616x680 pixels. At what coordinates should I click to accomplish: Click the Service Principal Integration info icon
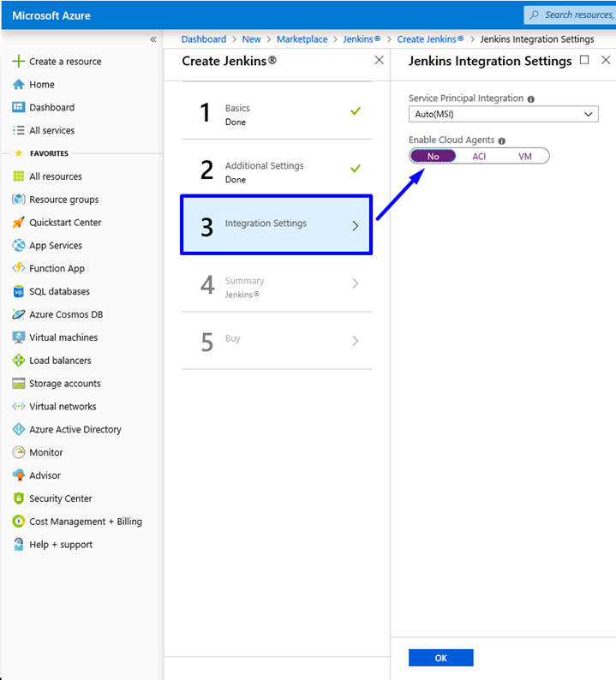[x=530, y=98]
